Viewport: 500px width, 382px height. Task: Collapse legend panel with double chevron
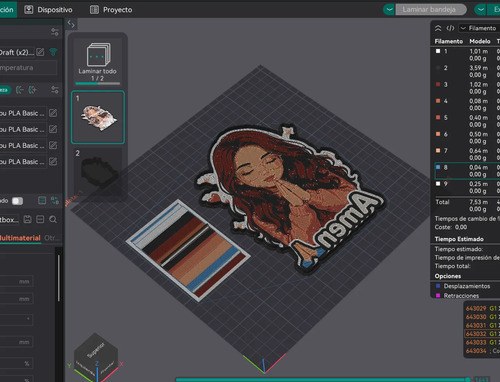coord(438,28)
